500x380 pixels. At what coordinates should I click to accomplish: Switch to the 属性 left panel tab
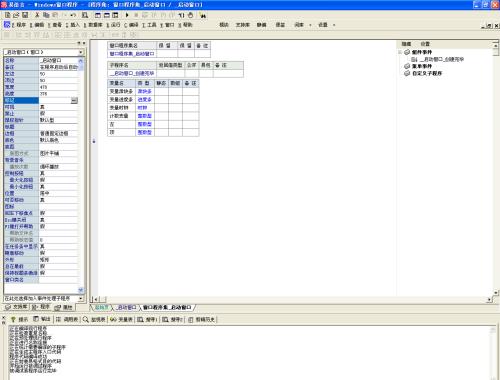click(64, 307)
